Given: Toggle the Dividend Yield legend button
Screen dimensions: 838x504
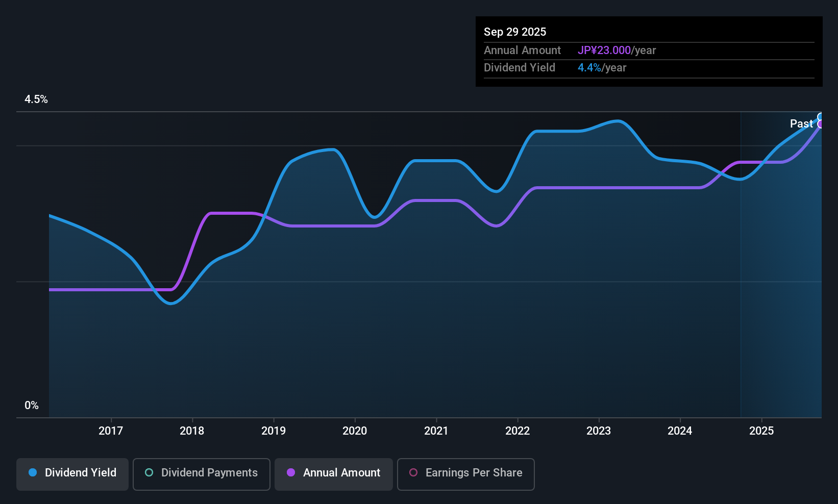Looking at the screenshot, I should click(x=72, y=473).
